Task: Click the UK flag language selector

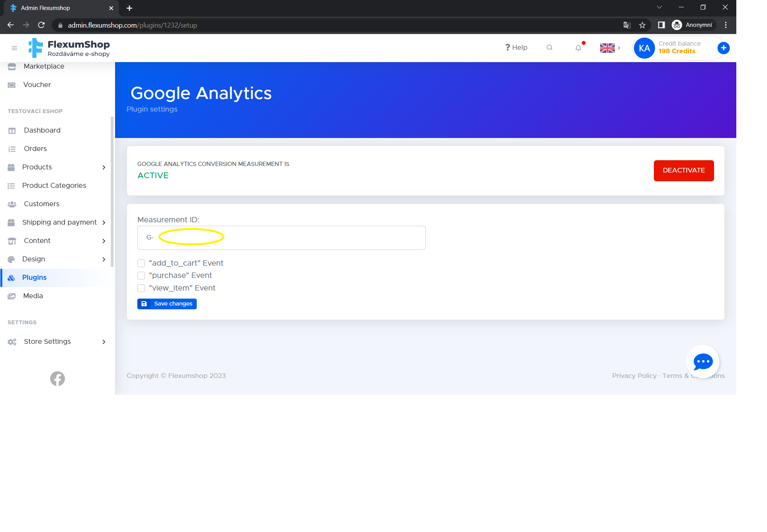Action: (607, 48)
